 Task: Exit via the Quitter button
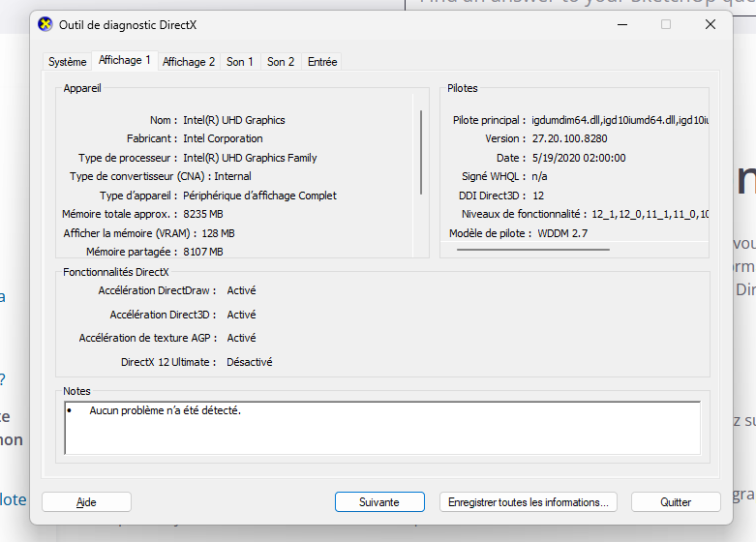(x=676, y=502)
